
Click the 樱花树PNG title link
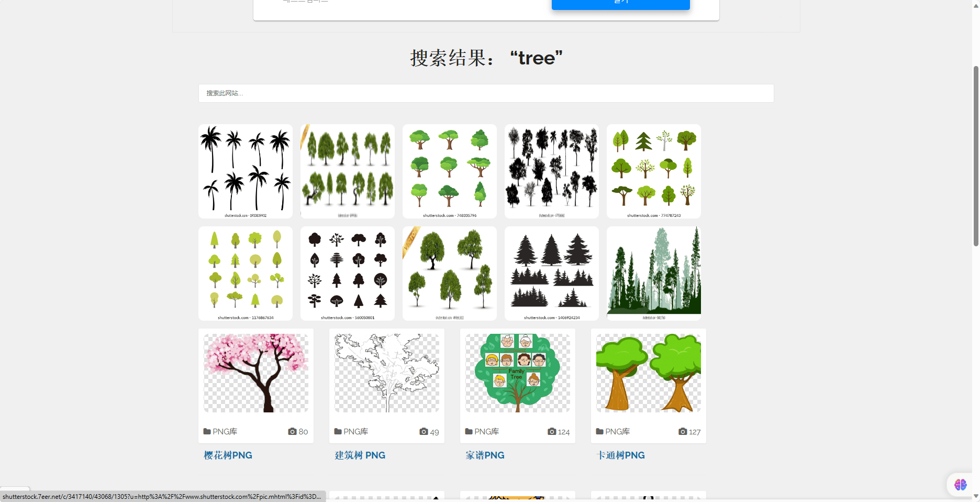[228, 455]
